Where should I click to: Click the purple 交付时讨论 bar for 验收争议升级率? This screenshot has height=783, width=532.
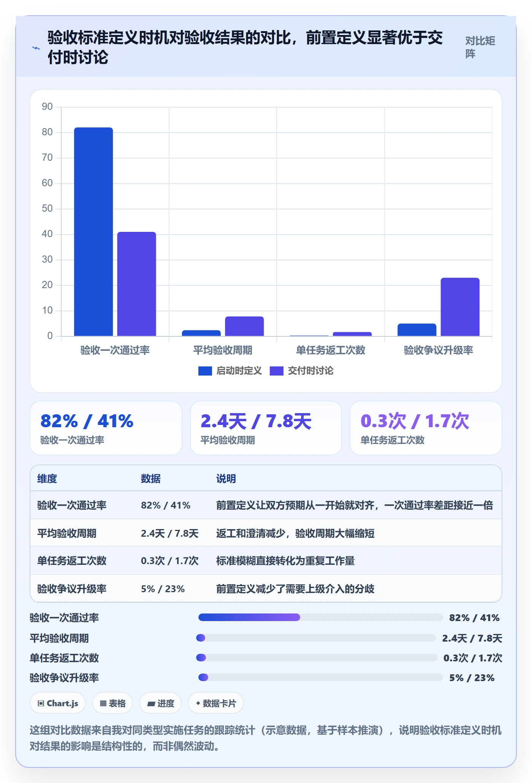tap(460, 307)
